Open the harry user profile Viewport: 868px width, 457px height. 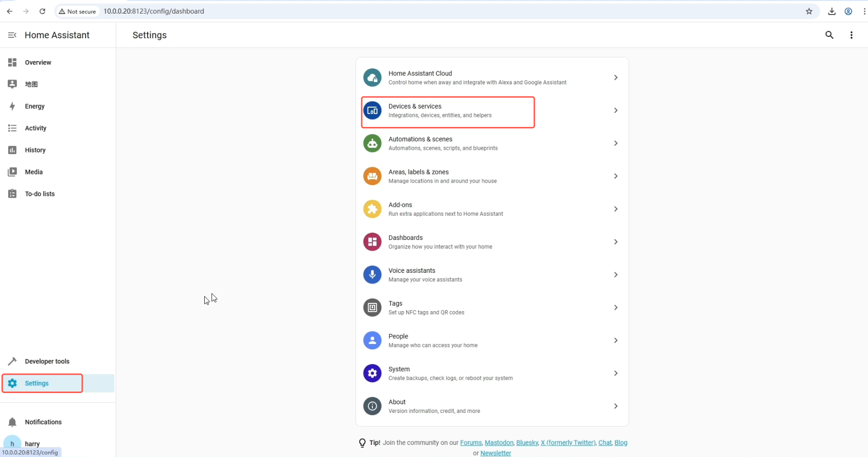32,443
